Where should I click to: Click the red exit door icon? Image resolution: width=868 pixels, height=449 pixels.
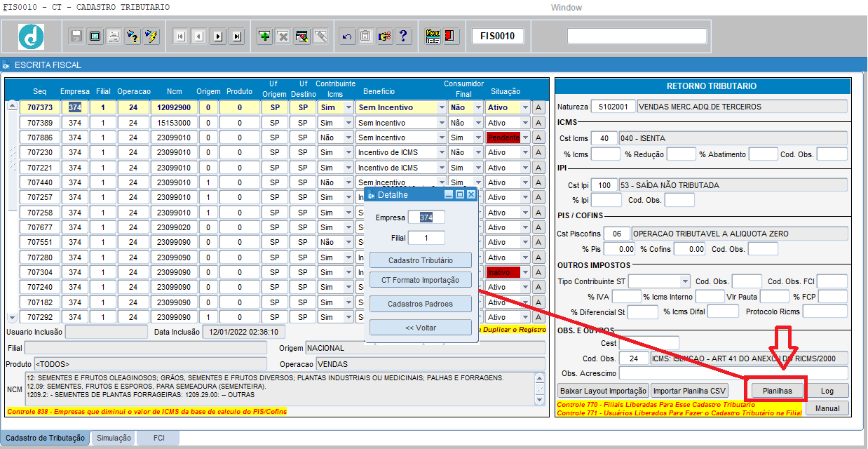[451, 36]
